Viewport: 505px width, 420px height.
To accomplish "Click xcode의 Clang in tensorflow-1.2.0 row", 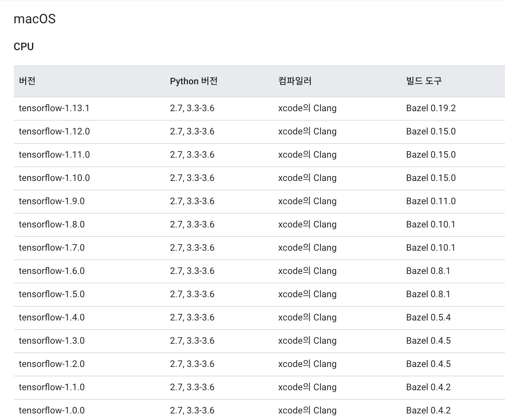I will click(307, 364).
